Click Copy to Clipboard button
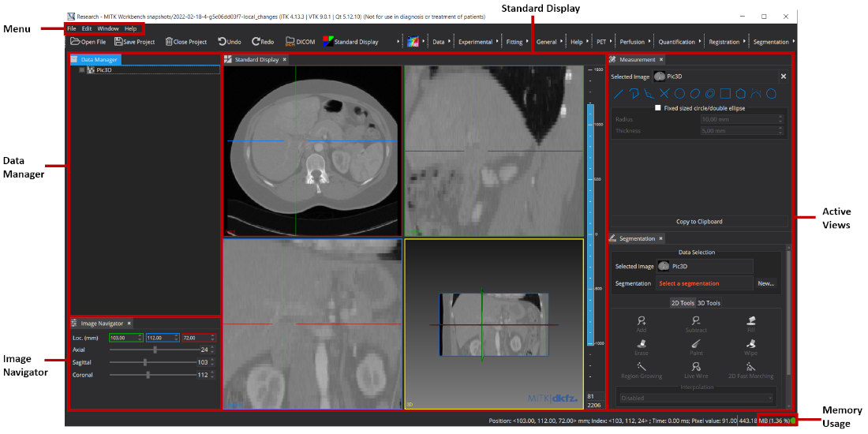The width and height of the screenshot is (868, 434). (x=698, y=222)
